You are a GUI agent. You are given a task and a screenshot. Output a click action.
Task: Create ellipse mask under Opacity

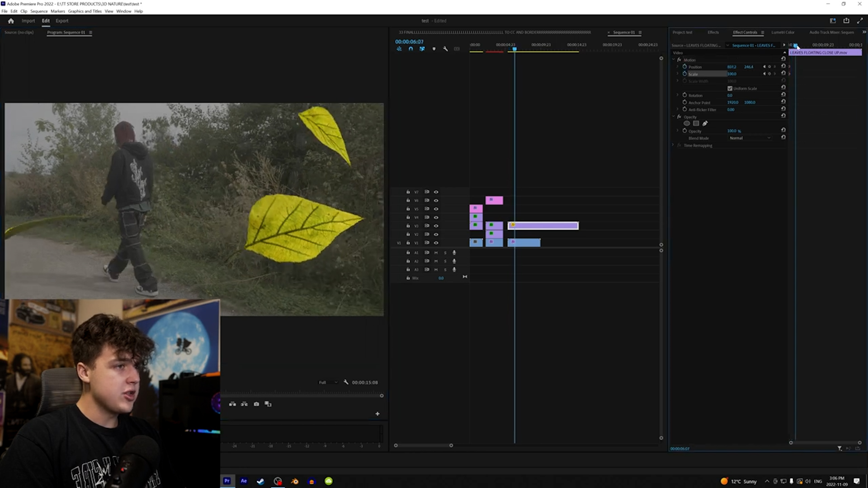tap(687, 123)
